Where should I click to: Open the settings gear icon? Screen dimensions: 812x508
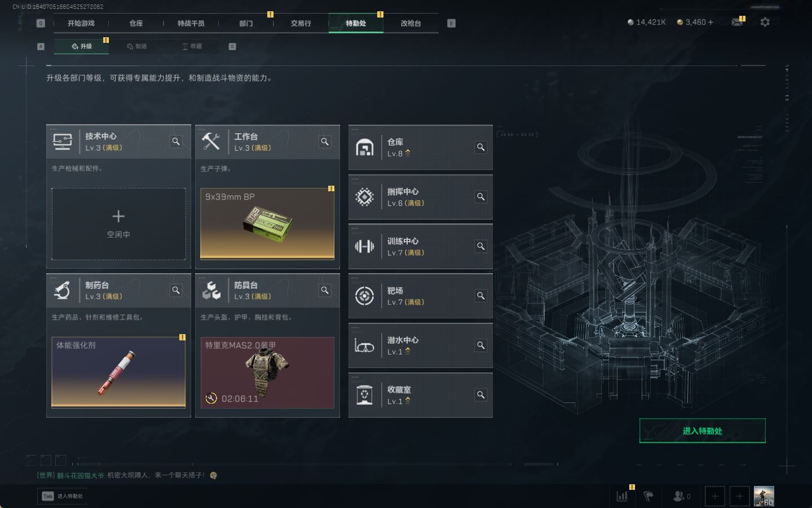point(765,22)
